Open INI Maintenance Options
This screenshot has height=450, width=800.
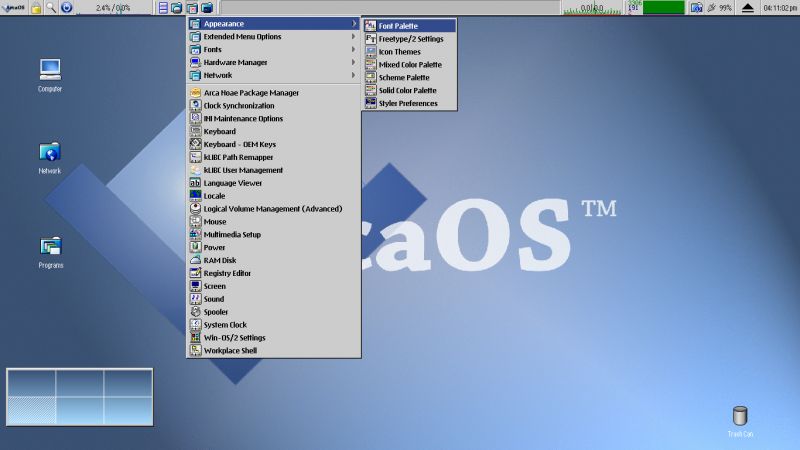(x=273, y=118)
